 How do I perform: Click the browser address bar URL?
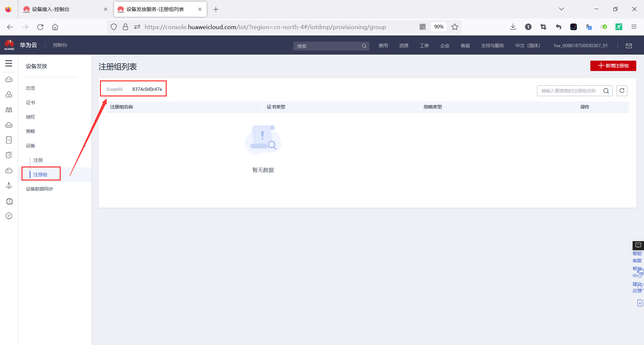click(x=265, y=27)
